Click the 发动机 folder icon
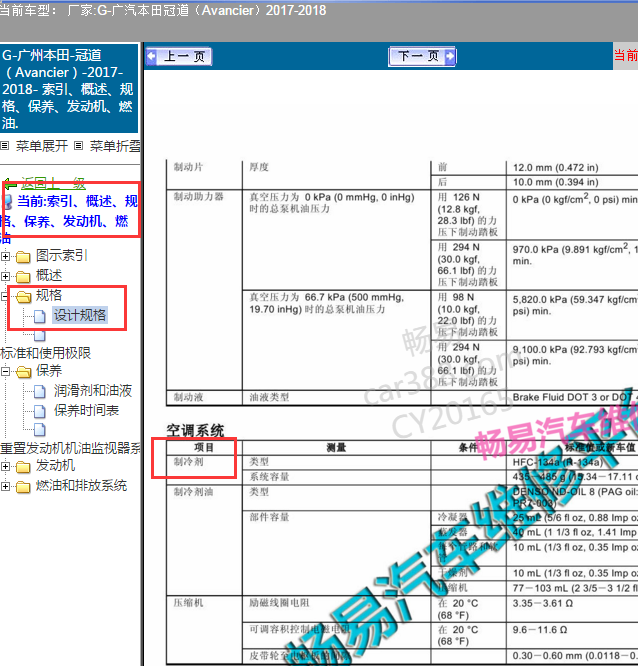The width and height of the screenshot is (638, 666). tap(23, 467)
